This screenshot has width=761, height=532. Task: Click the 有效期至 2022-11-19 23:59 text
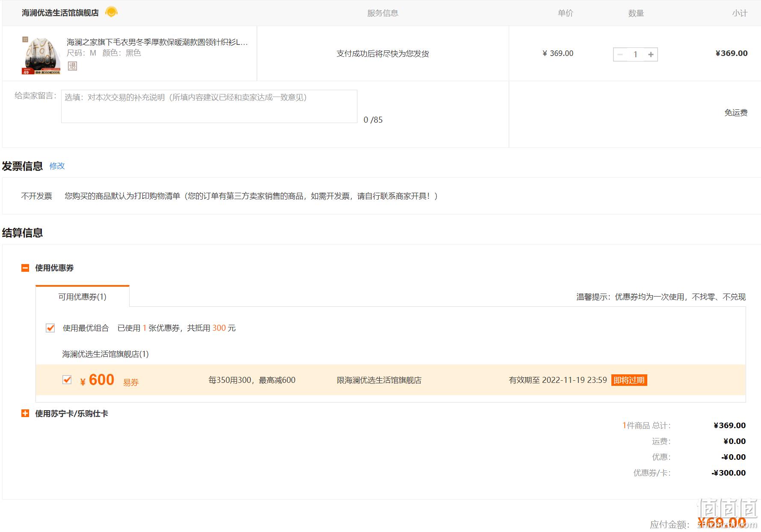click(x=558, y=380)
